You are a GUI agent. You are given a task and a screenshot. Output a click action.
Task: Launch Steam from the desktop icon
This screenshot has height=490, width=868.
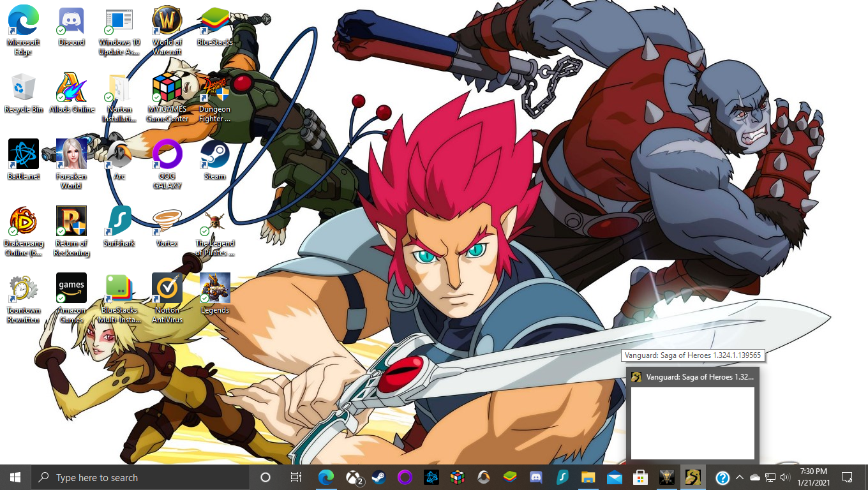(215, 155)
